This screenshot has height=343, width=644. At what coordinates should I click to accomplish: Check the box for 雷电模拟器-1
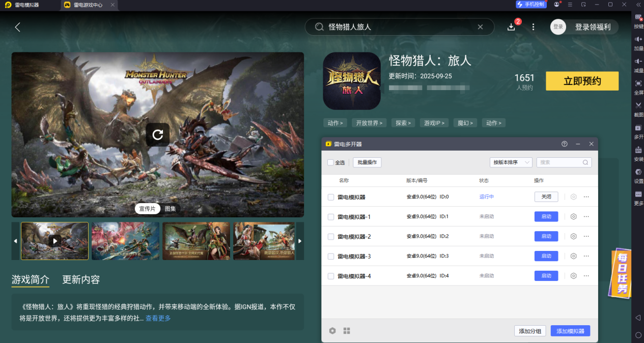click(x=331, y=217)
